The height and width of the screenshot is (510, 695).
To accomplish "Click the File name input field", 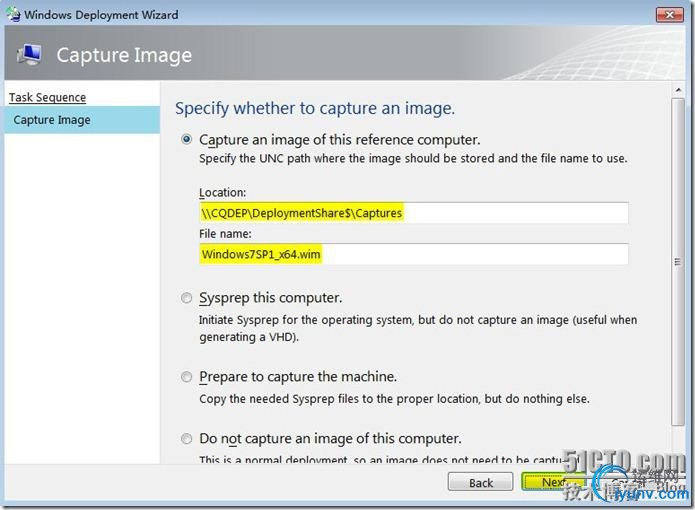I will pyautogui.click(x=414, y=254).
